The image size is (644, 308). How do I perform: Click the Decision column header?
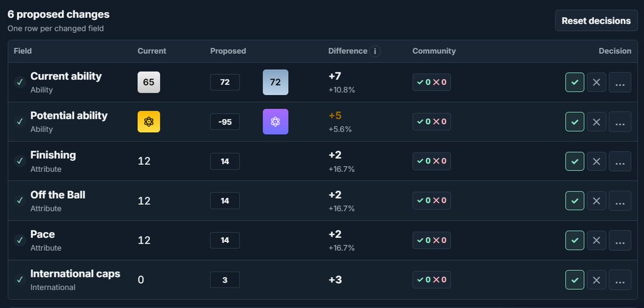615,51
